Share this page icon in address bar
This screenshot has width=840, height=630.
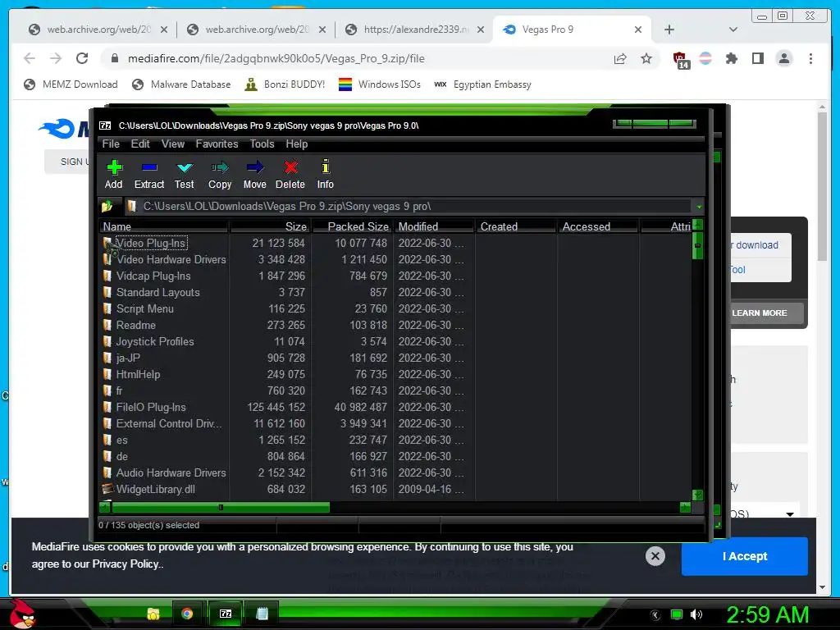[x=620, y=58]
